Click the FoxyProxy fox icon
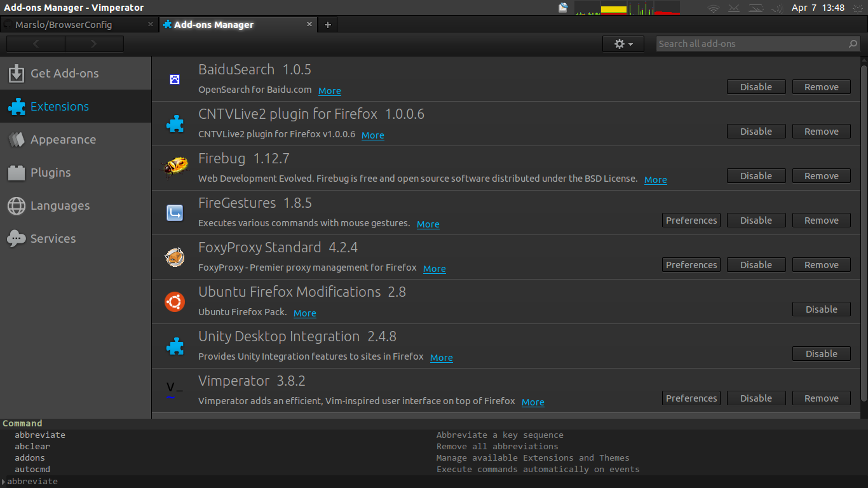This screenshot has height=488, width=868. 175,257
